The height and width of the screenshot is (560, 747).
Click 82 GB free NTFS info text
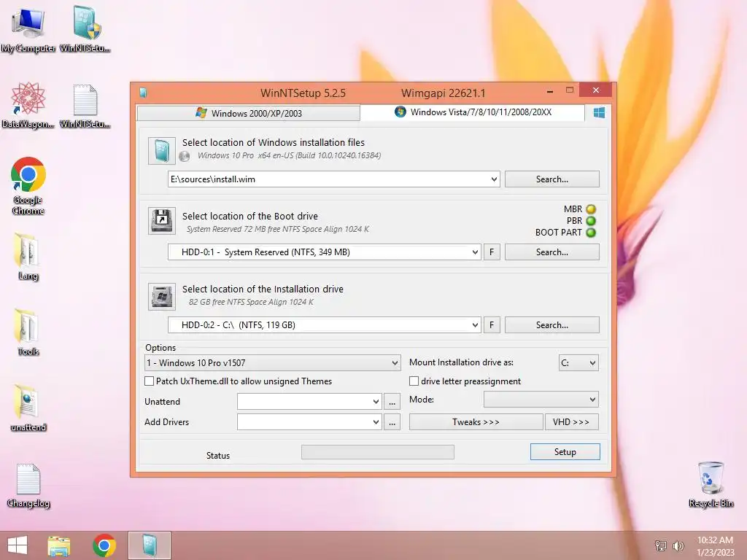click(x=251, y=302)
